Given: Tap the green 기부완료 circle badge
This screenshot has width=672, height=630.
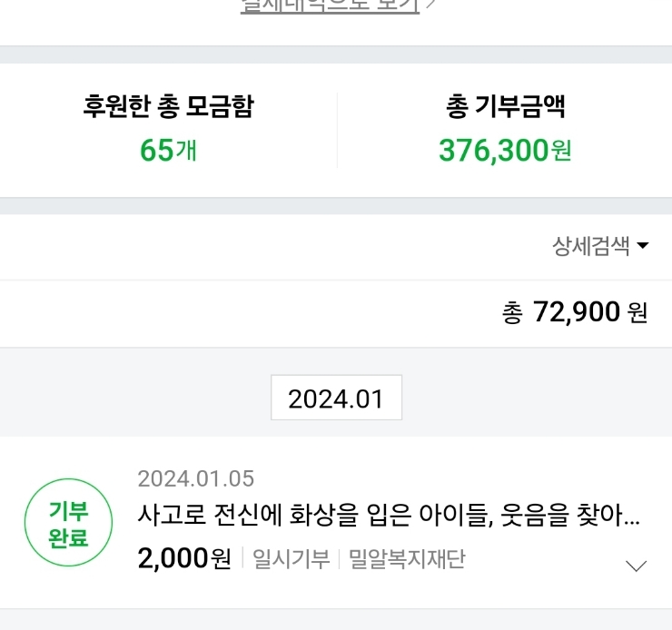Looking at the screenshot, I should coord(69,523).
